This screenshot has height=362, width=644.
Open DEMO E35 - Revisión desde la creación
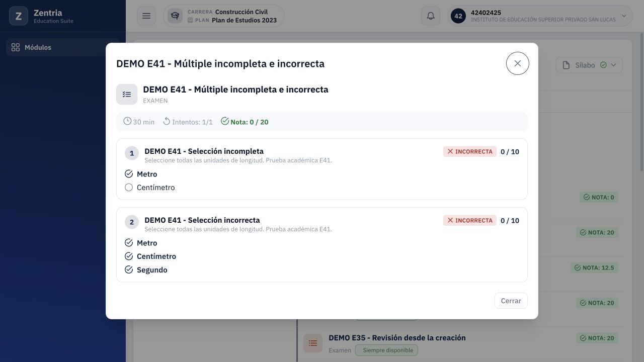[397, 338]
